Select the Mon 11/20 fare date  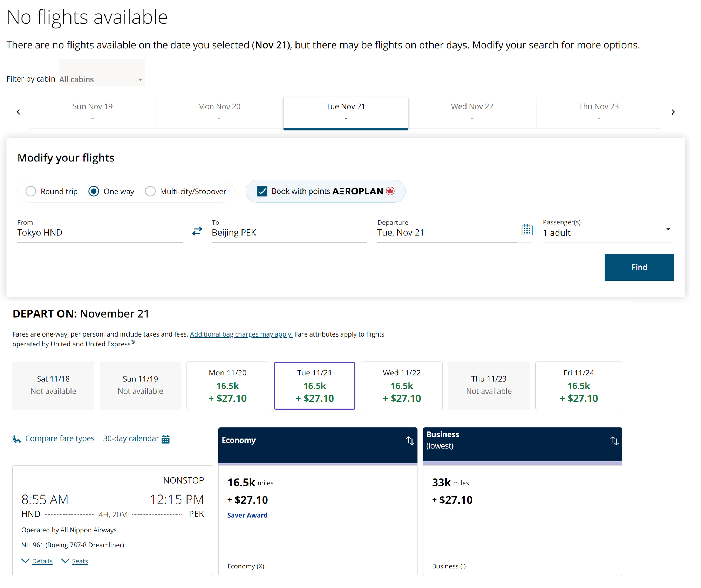point(227,386)
